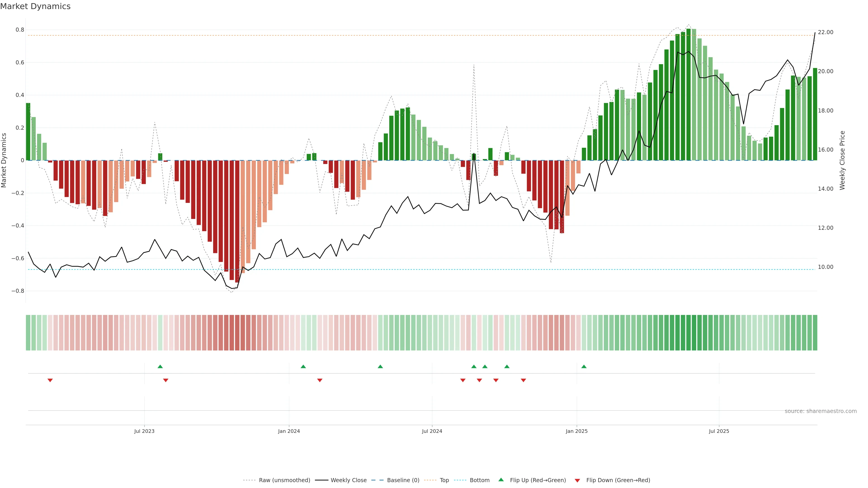868x488 pixels.
Task: Click the Jul 2024 x-axis label
Action: click(432, 431)
